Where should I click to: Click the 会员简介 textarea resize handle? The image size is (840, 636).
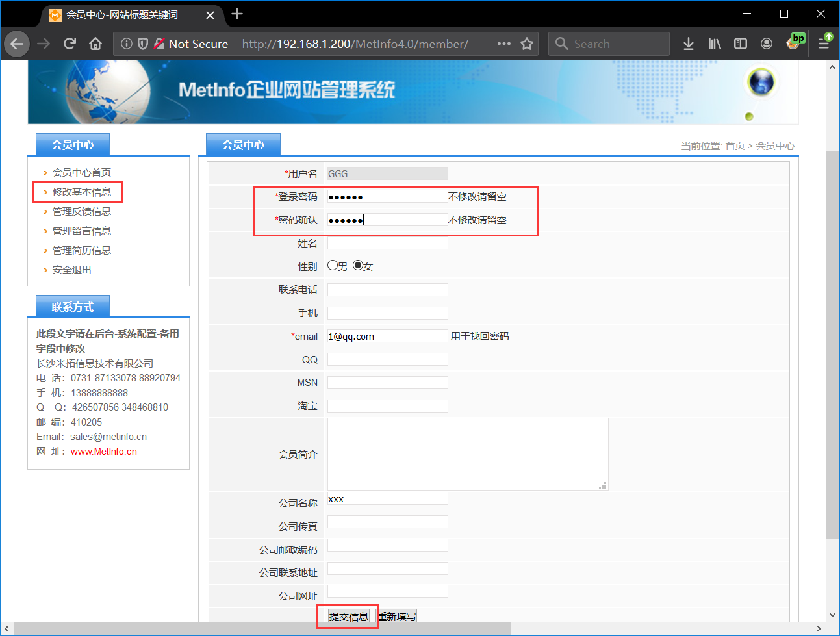604,486
